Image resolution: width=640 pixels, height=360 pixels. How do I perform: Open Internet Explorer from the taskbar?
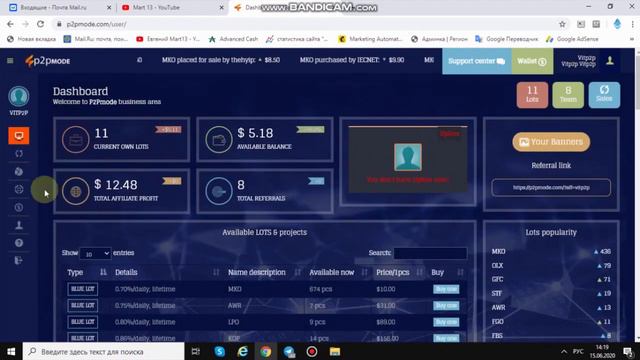[243, 351]
